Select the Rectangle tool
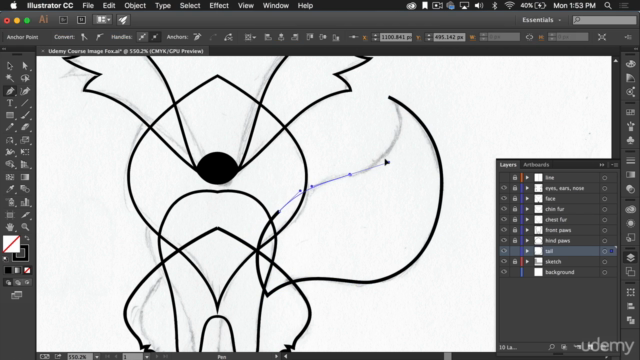 [10, 115]
